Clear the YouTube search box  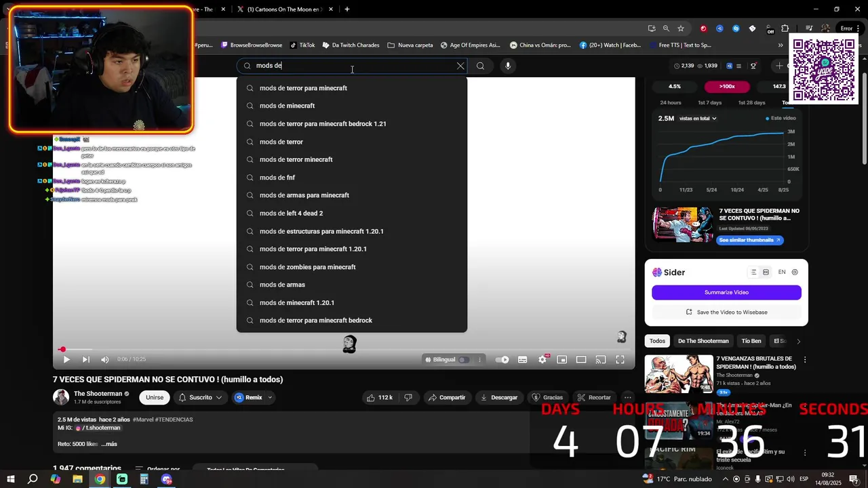(x=460, y=66)
